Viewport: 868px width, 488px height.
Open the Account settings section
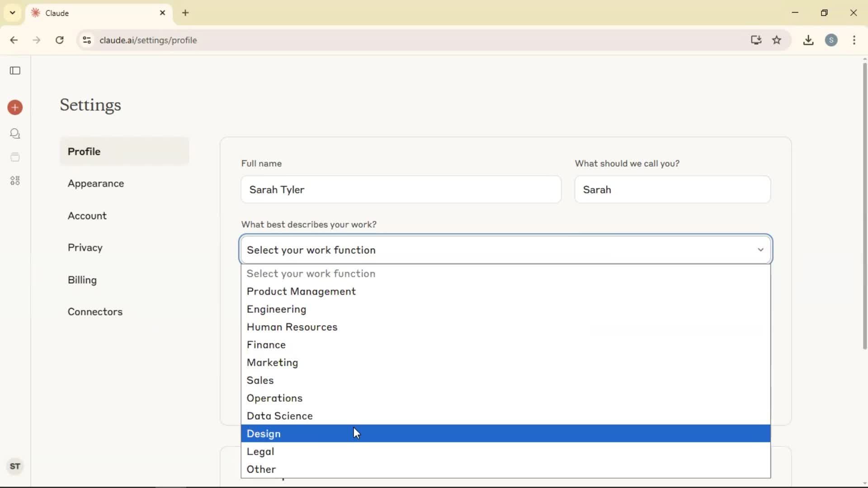[124, 216]
